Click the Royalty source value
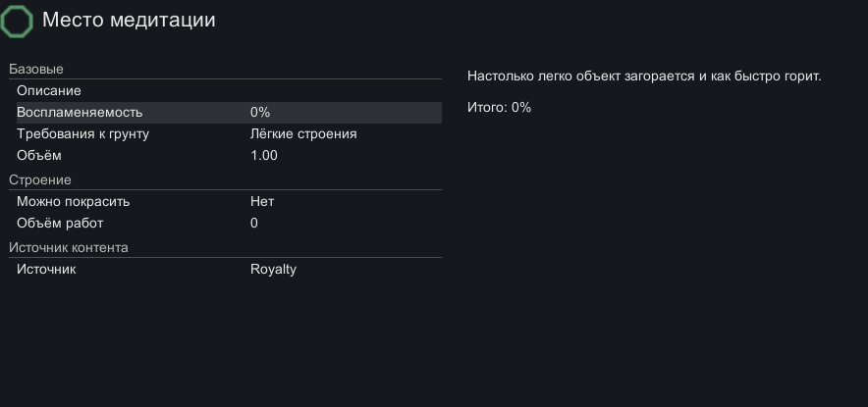Image resolution: width=868 pixels, height=407 pixels. pyautogui.click(x=273, y=270)
